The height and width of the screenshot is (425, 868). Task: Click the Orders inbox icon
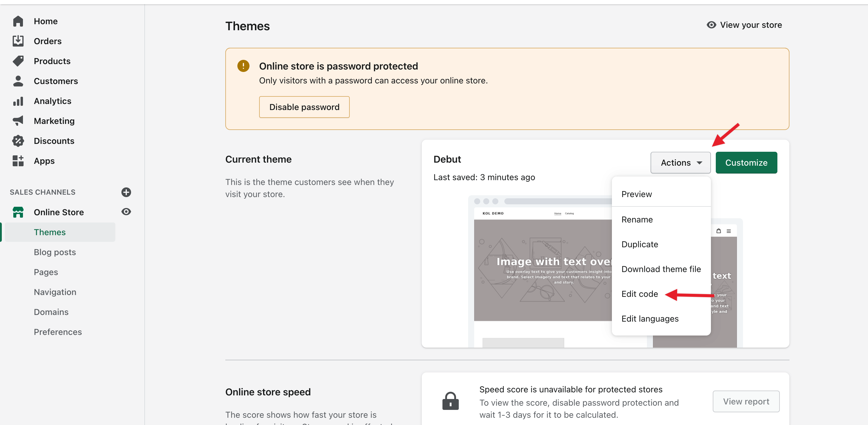[x=18, y=41]
